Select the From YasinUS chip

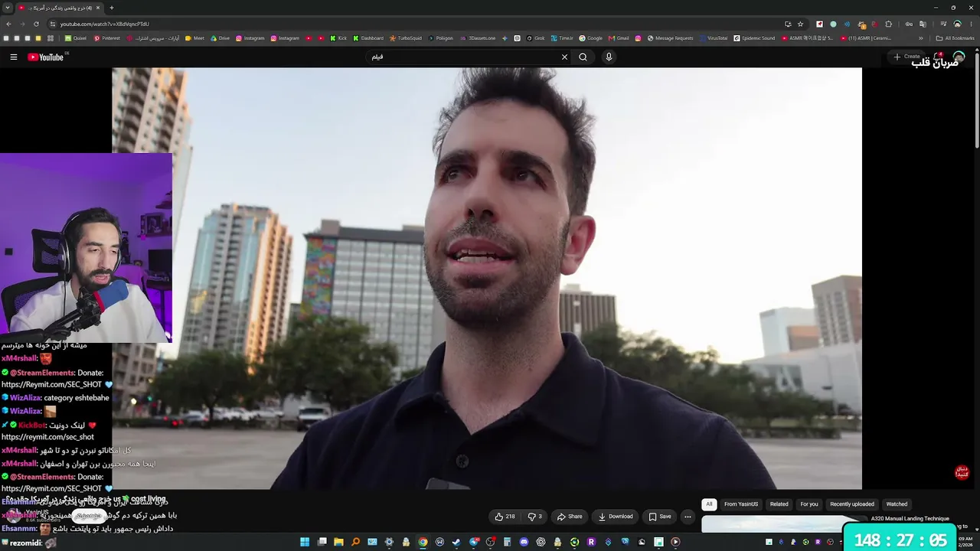(741, 504)
